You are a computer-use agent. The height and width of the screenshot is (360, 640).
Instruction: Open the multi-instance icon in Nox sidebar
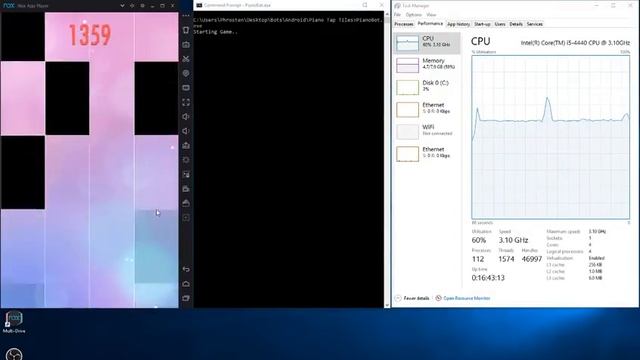[186, 175]
